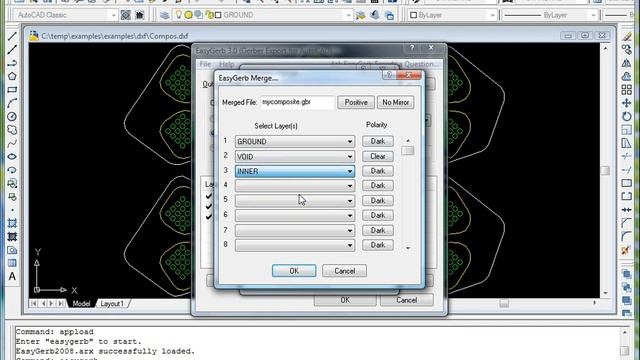
Task: Toggle polarity Dark button for layer 6
Action: pyautogui.click(x=378, y=215)
